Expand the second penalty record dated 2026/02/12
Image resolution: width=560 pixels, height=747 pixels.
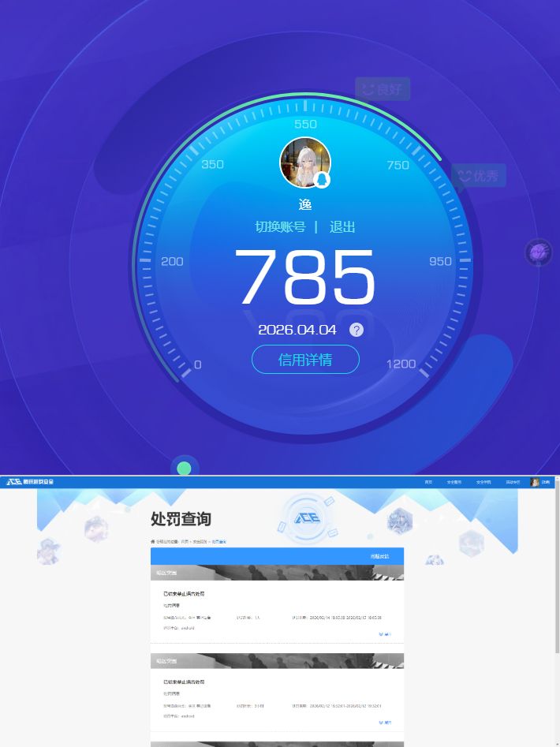[385, 723]
